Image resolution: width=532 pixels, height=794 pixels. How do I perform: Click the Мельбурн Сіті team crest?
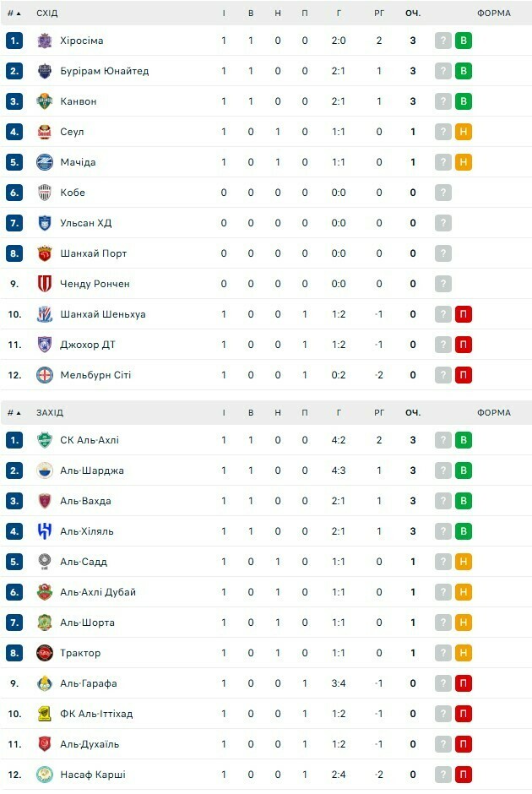tap(45, 375)
